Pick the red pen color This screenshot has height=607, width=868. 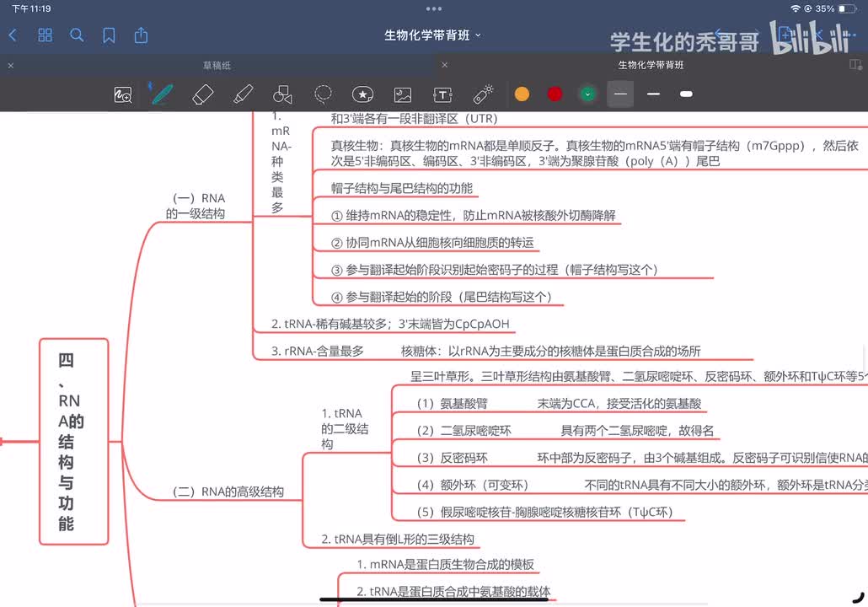pyautogui.click(x=555, y=94)
